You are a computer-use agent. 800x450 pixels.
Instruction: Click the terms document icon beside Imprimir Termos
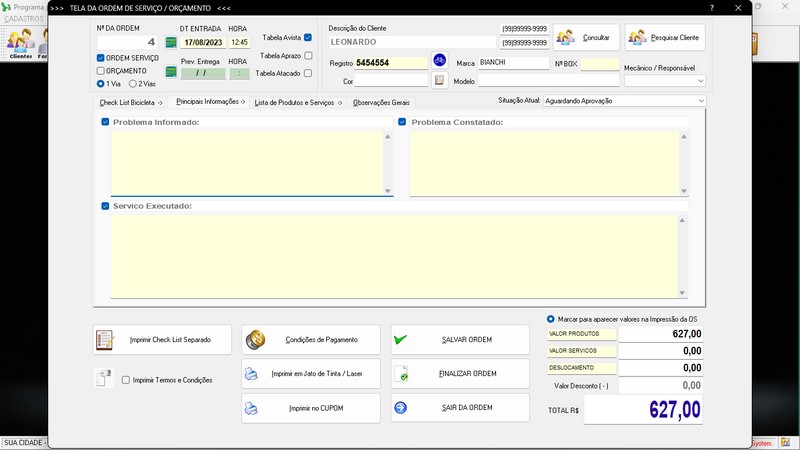[104, 378]
